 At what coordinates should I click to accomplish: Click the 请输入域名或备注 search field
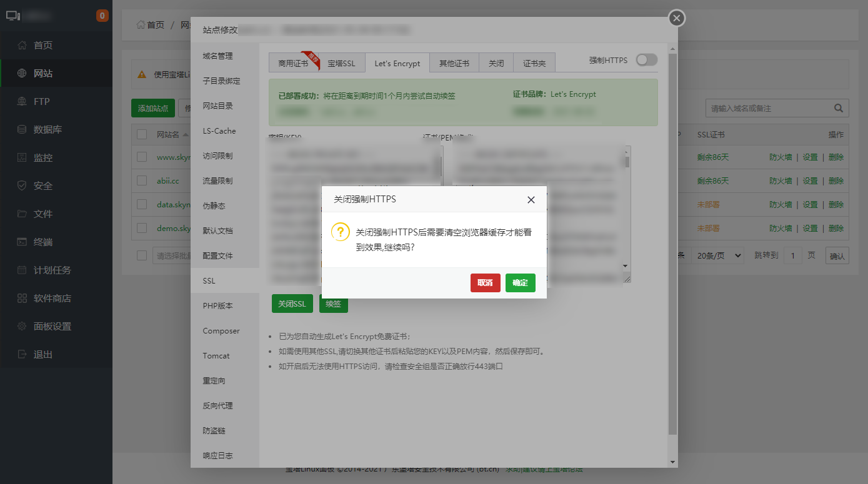(x=769, y=108)
